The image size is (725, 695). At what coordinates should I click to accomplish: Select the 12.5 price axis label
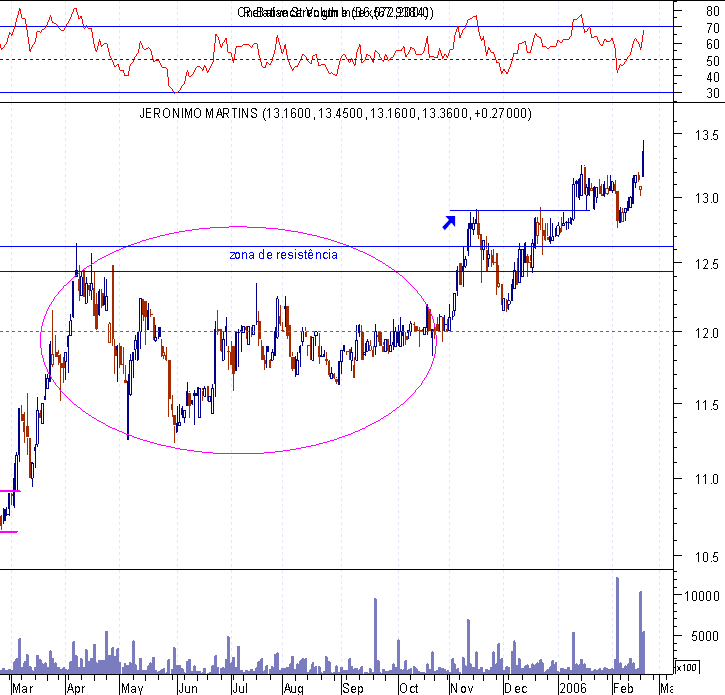707,264
